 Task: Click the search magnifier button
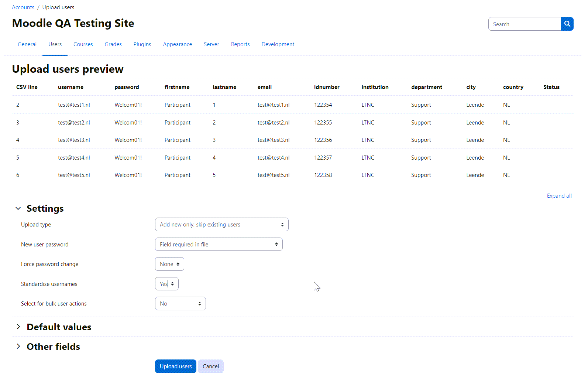tap(567, 24)
